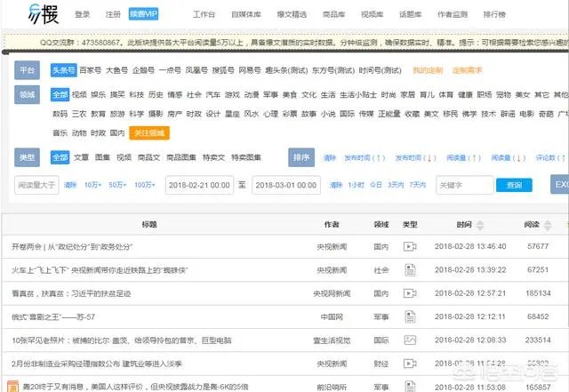The width and height of the screenshot is (569, 392).
Task: Open 作者监测 navigation item
Action: [453, 14]
